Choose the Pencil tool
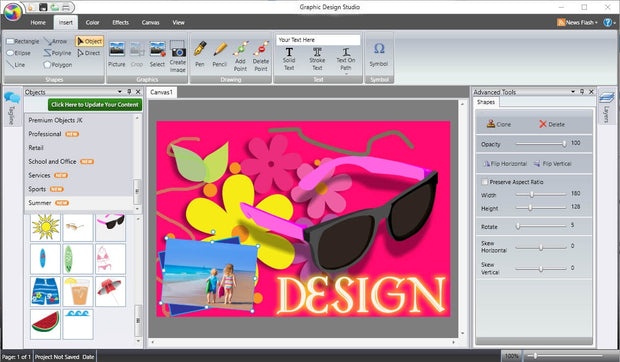 coord(219,54)
